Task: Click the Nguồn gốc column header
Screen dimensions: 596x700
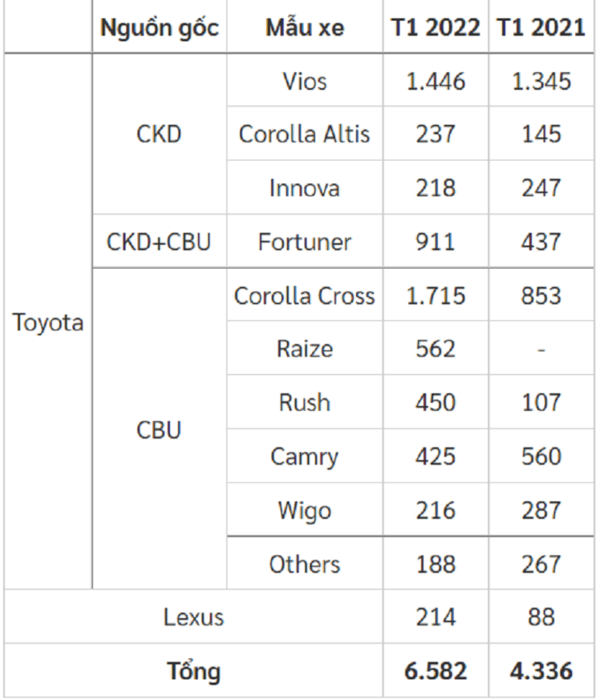Action: click(159, 28)
